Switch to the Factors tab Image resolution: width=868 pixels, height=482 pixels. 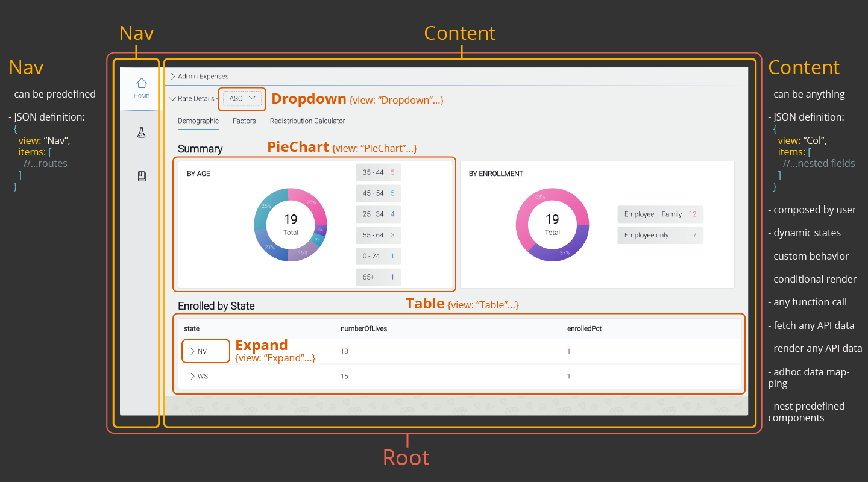(x=244, y=121)
